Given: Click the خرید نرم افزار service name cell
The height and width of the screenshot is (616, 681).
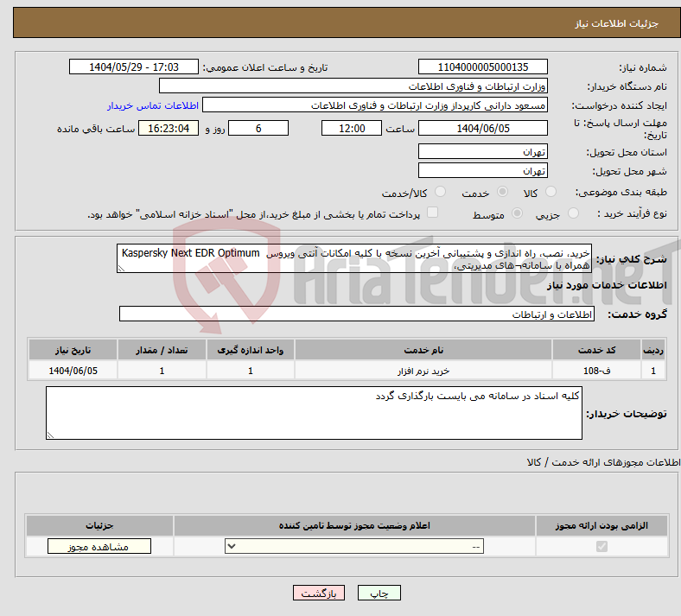Looking at the screenshot, I should [423, 371].
